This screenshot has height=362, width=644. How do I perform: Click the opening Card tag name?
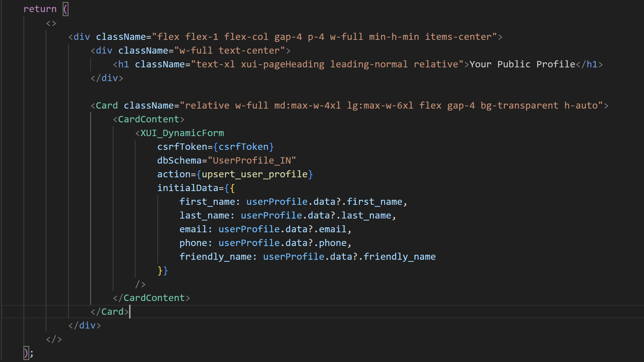(107, 106)
